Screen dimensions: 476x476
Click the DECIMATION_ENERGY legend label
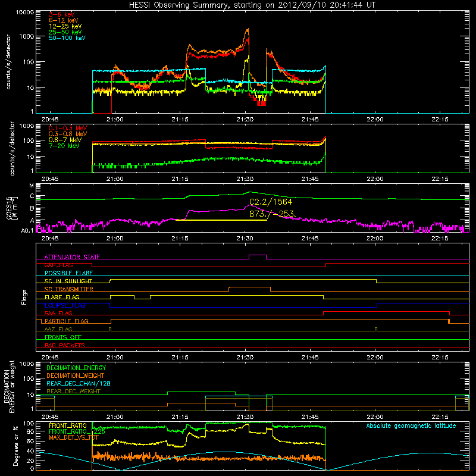point(76,368)
